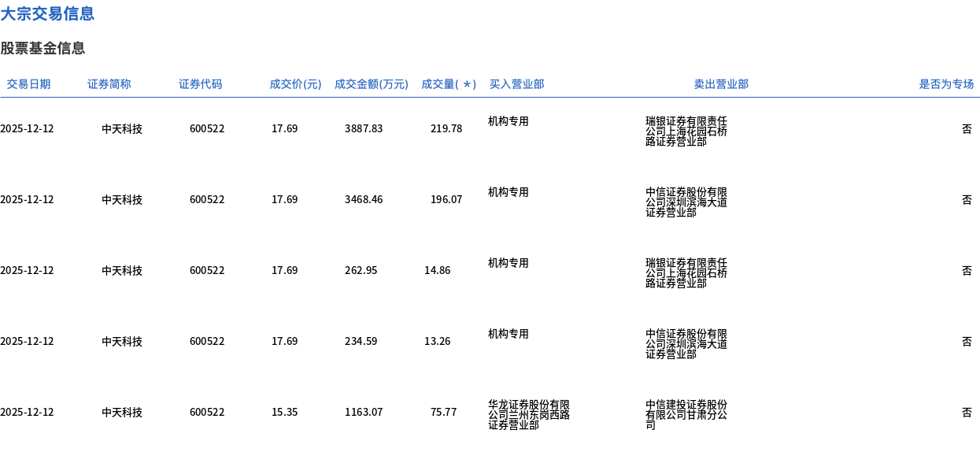Sort by 证券代码 column header

[201, 84]
